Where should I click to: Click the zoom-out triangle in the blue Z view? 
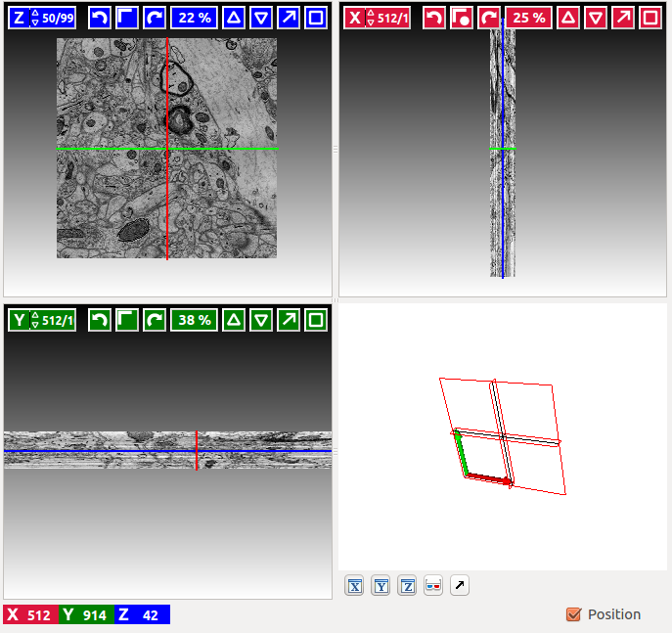(260, 18)
